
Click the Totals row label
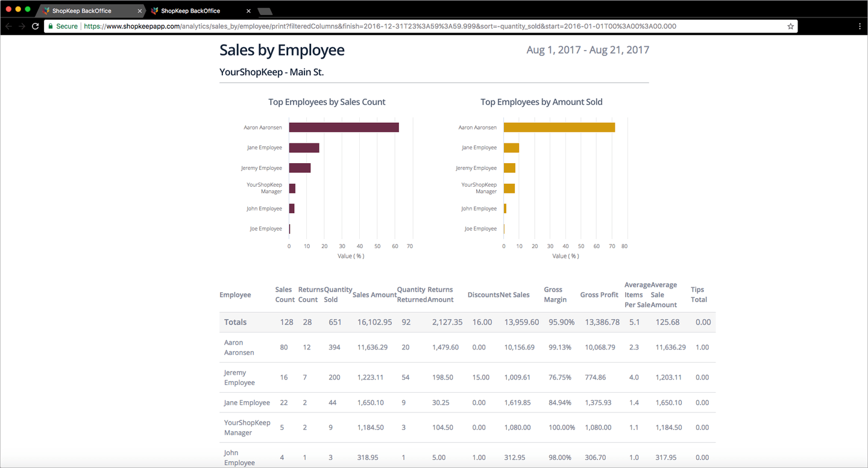[x=235, y=322]
